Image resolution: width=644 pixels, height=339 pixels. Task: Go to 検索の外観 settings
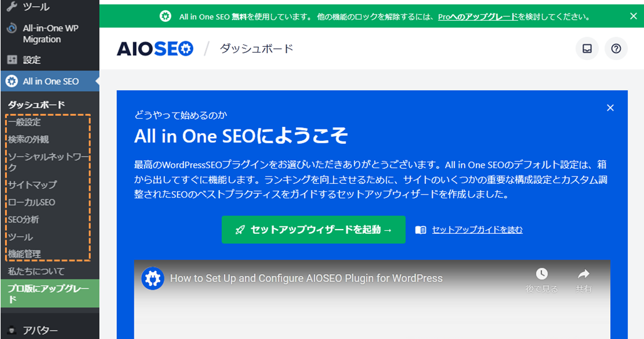28,139
